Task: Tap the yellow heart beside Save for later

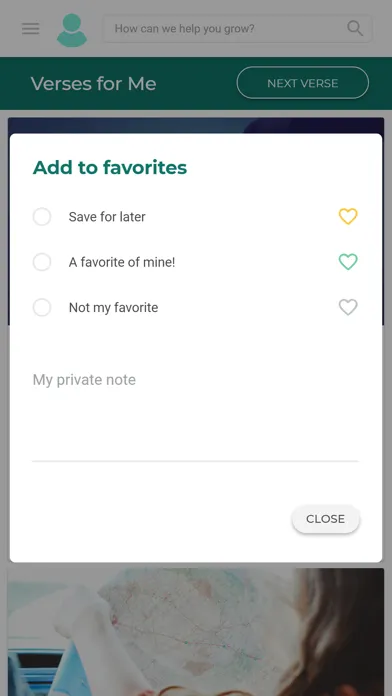Action: [348, 217]
